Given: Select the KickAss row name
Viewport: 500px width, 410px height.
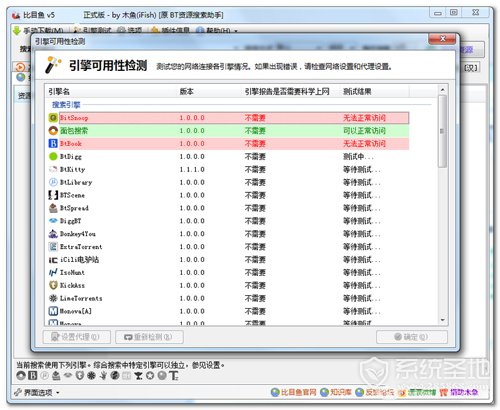Looking at the screenshot, I should click(x=72, y=285).
